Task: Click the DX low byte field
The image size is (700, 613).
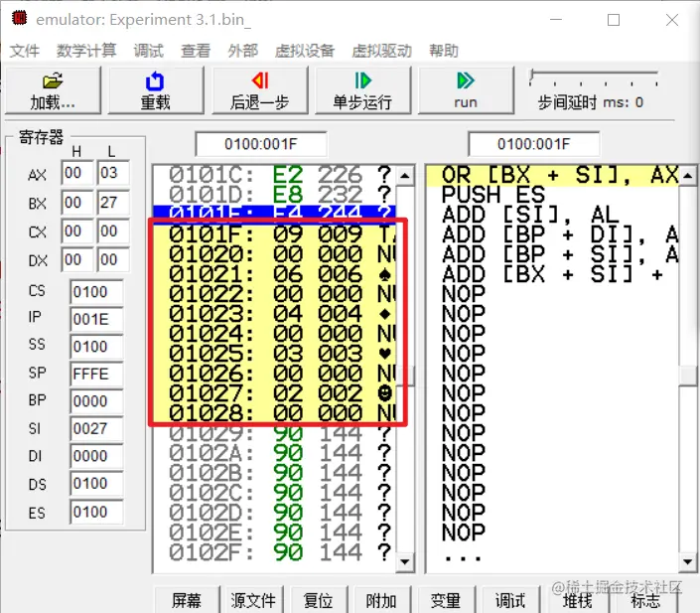Action: point(113,259)
